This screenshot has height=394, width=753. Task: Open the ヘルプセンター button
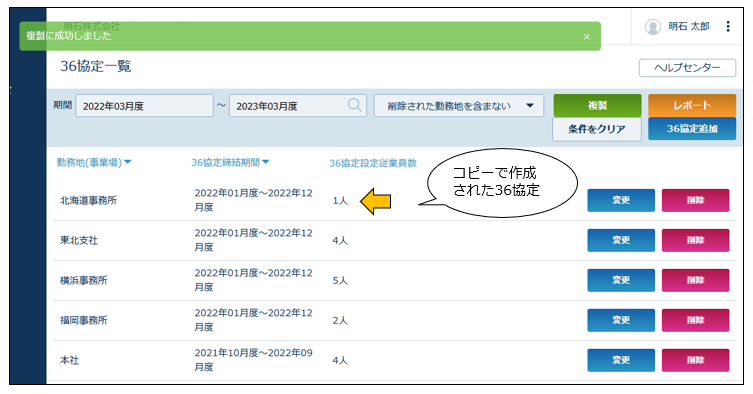click(x=687, y=68)
